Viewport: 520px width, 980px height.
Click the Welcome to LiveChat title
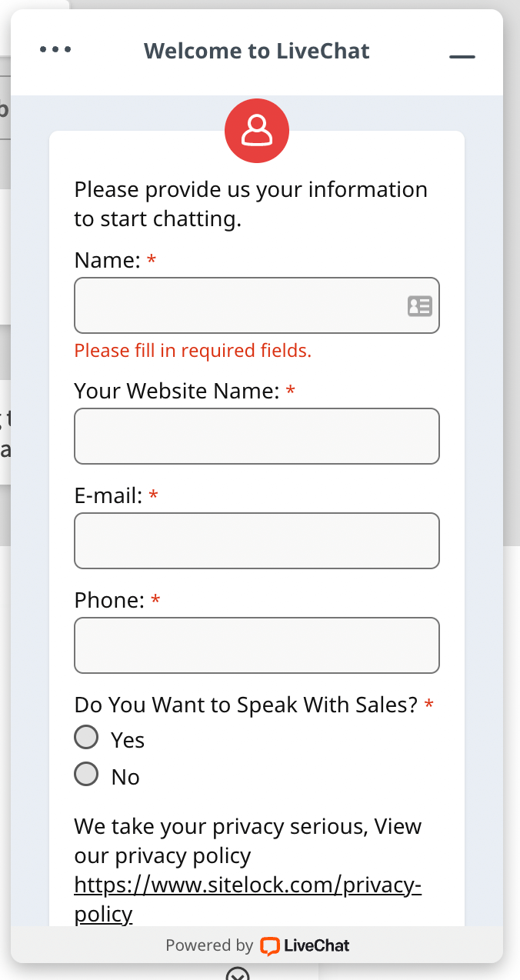pos(257,52)
